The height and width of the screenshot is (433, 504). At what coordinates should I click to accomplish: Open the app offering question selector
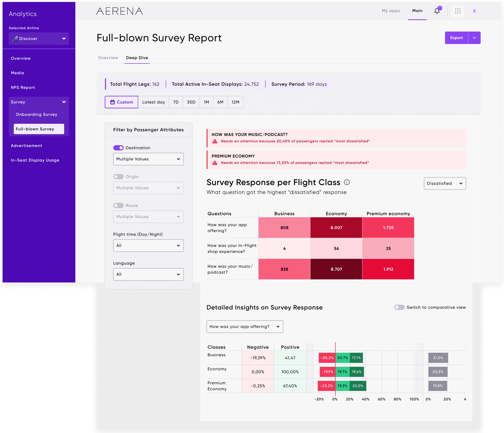[244, 326]
